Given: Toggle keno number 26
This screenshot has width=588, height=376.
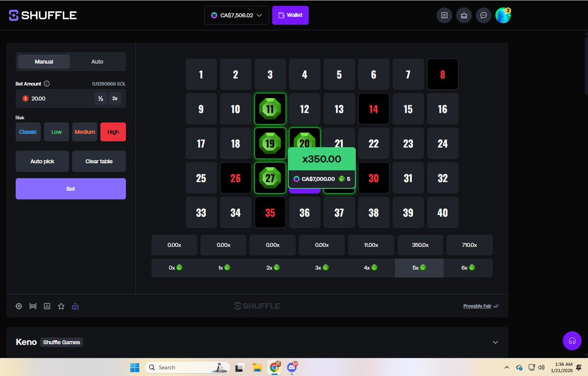Looking at the screenshot, I should [235, 178].
